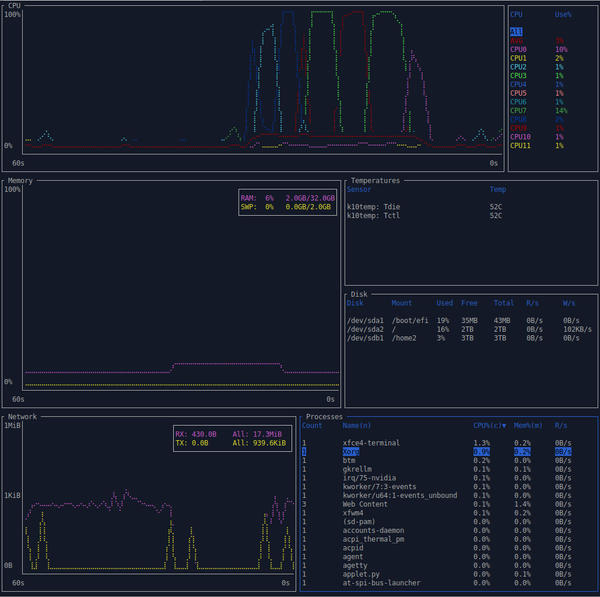Click the W/s column header in Disk

point(569,303)
